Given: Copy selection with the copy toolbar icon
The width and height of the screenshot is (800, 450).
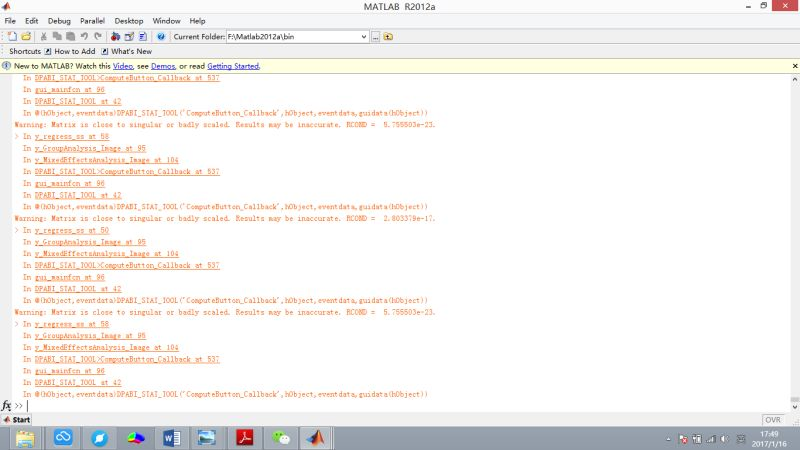Looking at the screenshot, I should coord(57,36).
